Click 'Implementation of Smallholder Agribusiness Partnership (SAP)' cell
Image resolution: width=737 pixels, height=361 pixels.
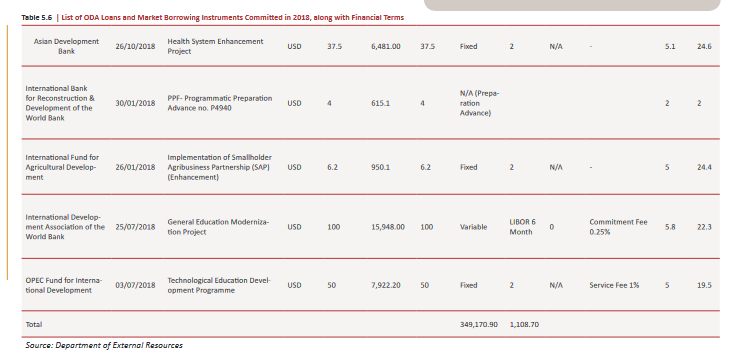tap(220, 167)
